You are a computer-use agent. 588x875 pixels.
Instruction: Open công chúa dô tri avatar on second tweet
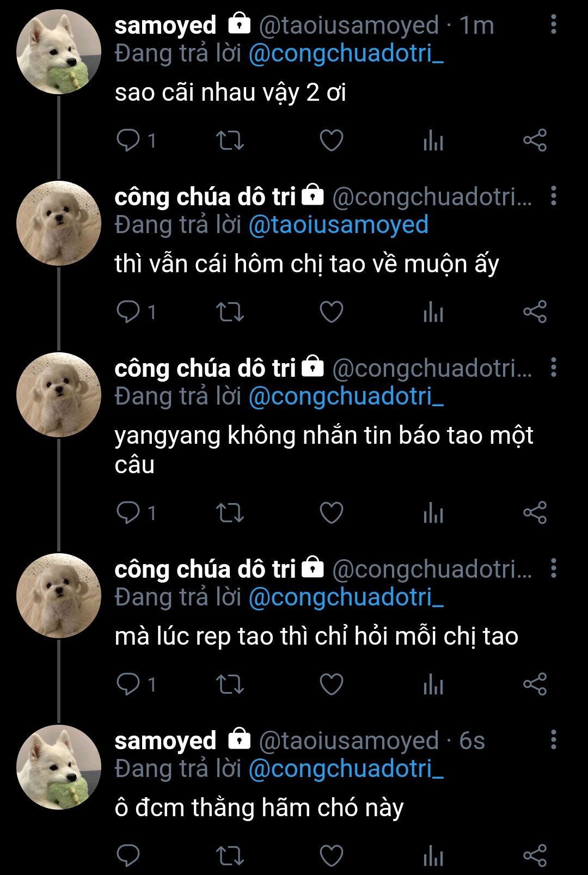click(x=59, y=223)
